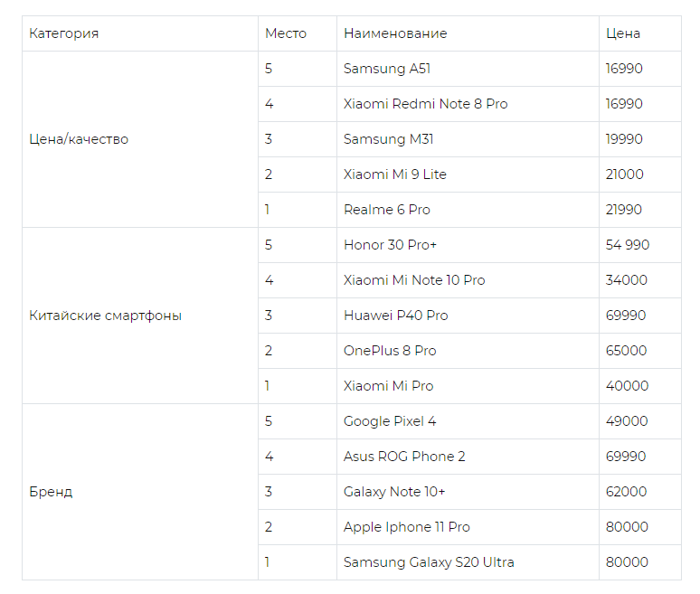Select the Бренд category cell

tap(140, 492)
